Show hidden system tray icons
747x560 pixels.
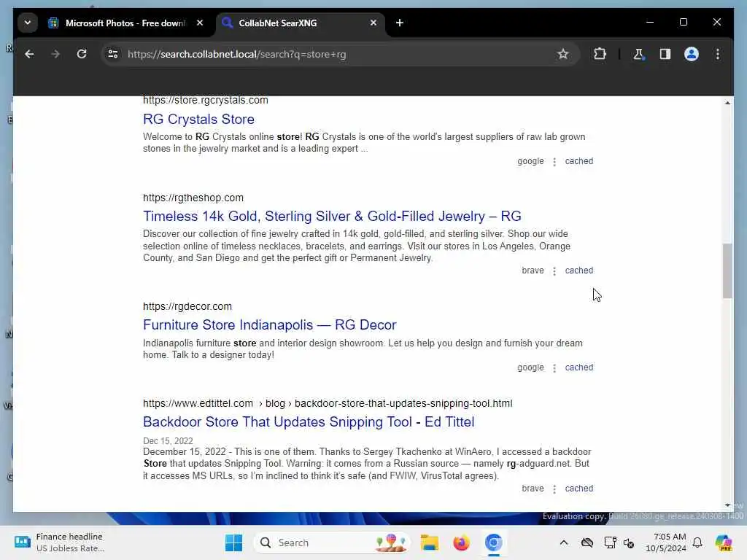pos(564,542)
